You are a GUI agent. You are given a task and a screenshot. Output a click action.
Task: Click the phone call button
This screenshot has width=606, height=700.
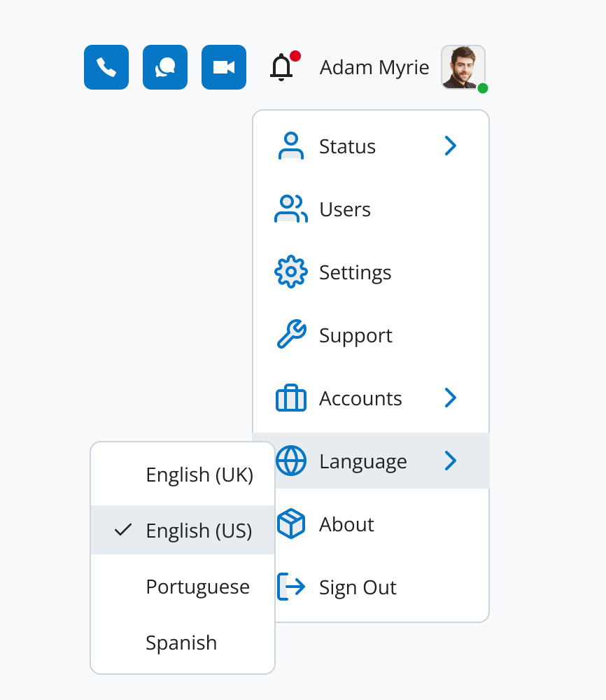pyautogui.click(x=106, y=67)
